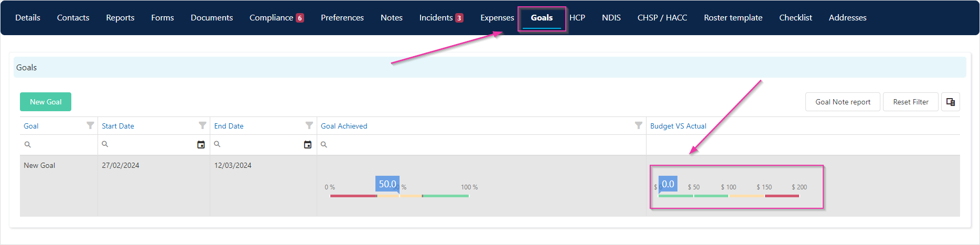Image resolution: width=980 pixels, height=245 pixels.
Task: Open the End Date column filter funnel
Action: pos(309,125)
